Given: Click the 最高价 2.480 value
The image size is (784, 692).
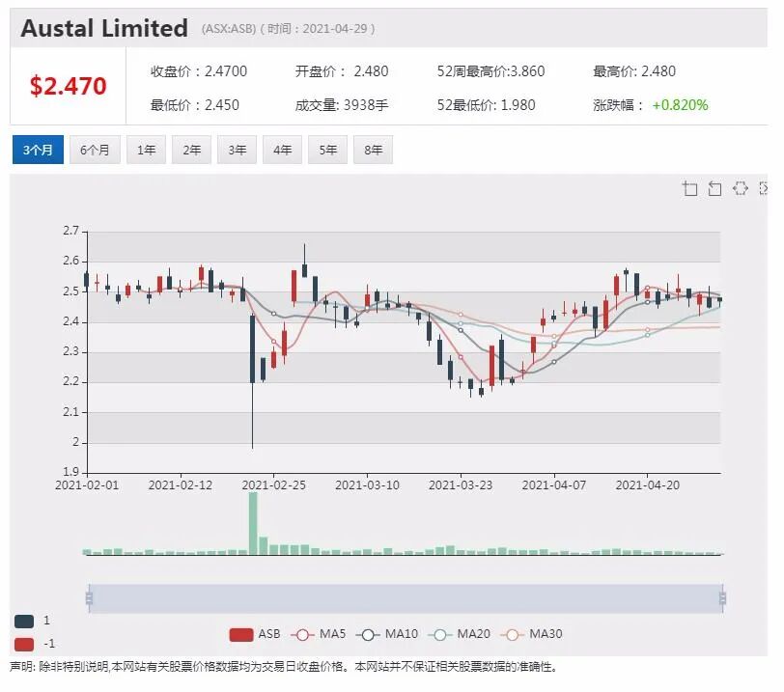Looking at the screenshot, I should (658, 71).
